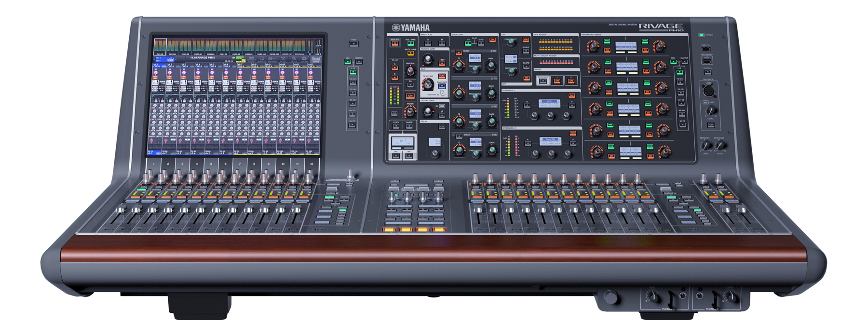Adjust the Digital Gain knob

tap(428, 111)
